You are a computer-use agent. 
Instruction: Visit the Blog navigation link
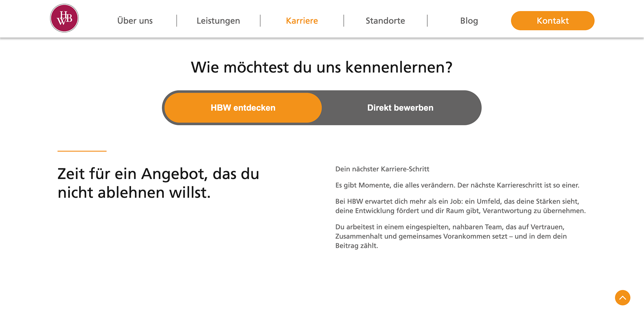[x=469, y=21]
